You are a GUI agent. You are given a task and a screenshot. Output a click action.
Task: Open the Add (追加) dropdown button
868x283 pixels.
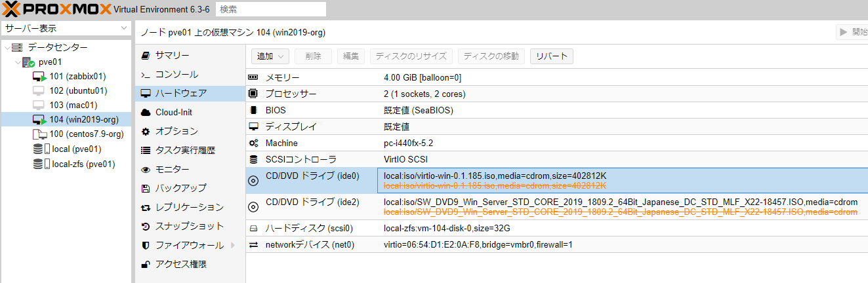point(271,56)
